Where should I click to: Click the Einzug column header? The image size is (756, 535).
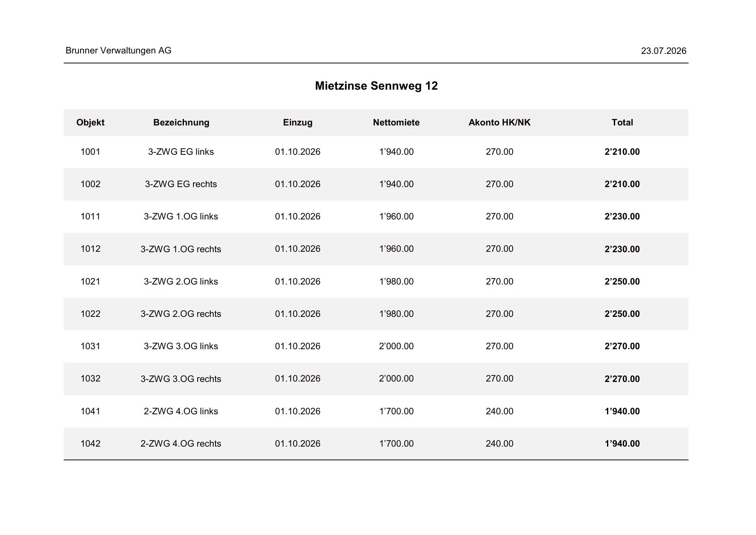tap(298, 122)
